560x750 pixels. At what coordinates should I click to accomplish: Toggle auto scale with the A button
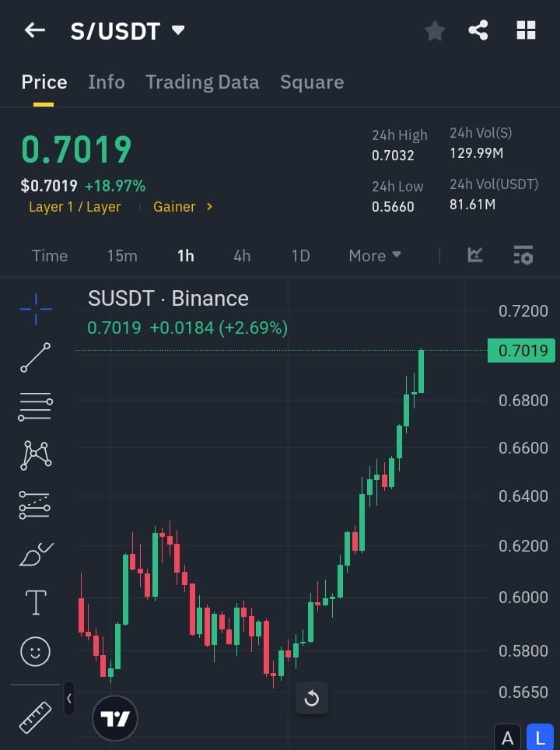508,738
